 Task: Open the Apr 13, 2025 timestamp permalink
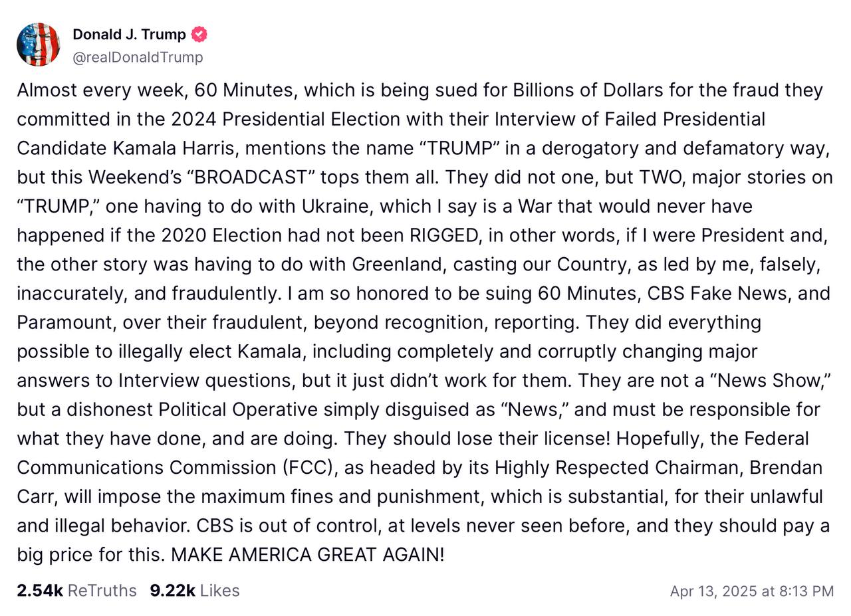coord(751,591)
